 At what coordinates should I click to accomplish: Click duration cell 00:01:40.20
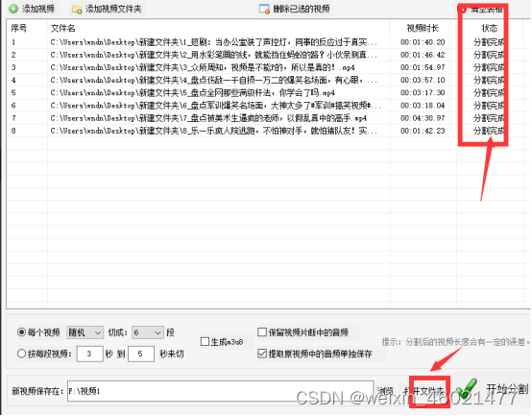(x=423, y=42)
